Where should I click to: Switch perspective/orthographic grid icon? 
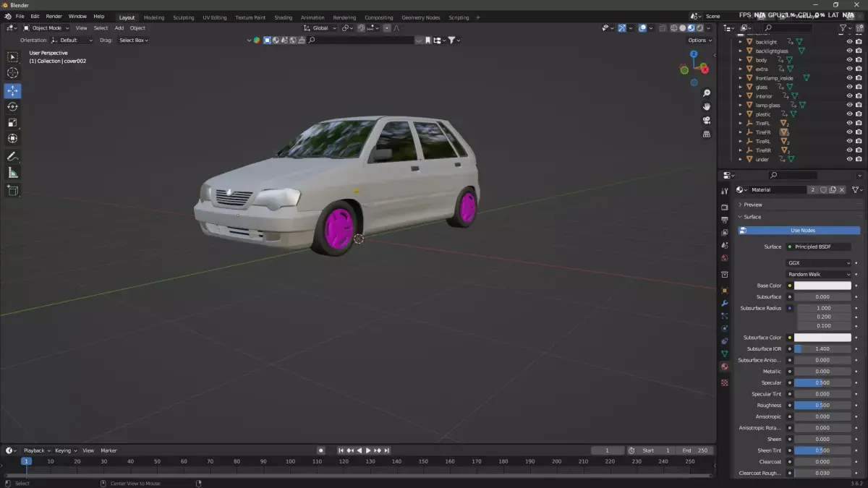coord(707,134)
